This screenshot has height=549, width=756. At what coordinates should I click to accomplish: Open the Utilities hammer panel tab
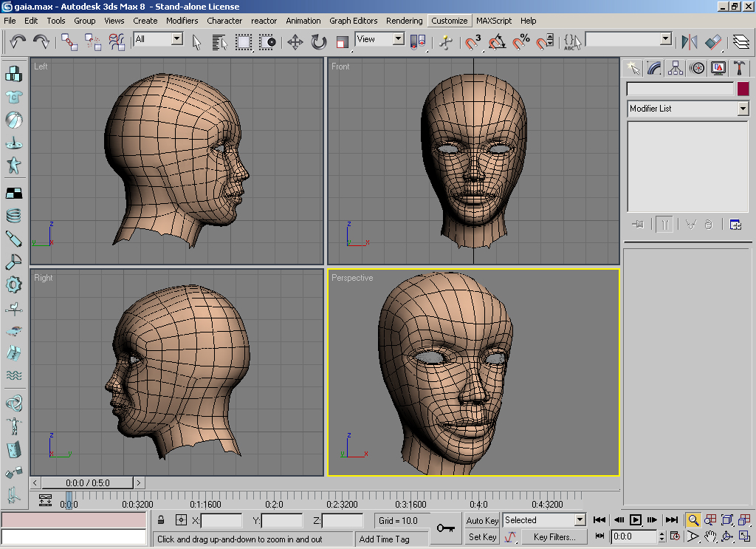point(739,68)
